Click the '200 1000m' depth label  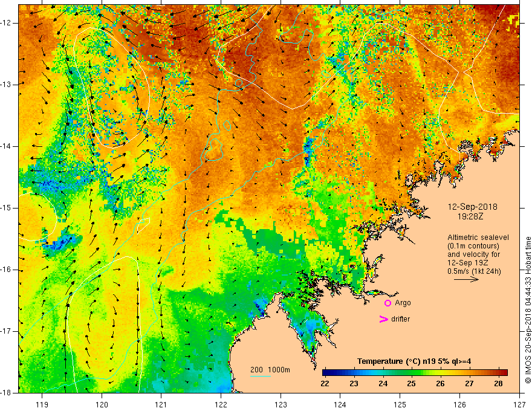(270, 370)
